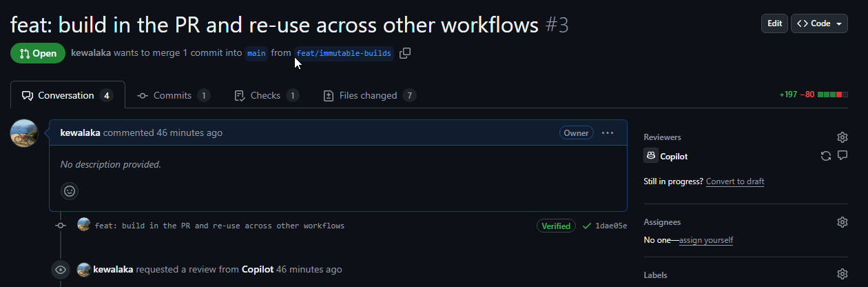
Task: Open Reviewers settings gear
Action: 842,137
